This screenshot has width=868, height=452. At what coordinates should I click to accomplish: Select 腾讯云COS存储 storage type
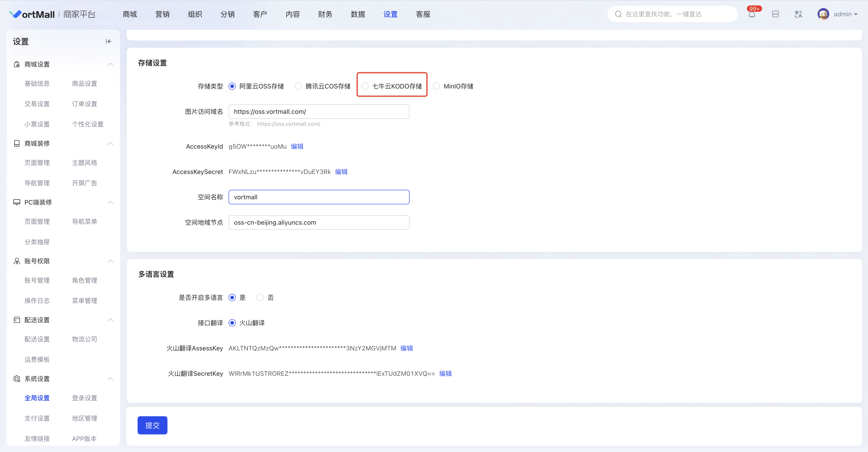tap(298, 86)
